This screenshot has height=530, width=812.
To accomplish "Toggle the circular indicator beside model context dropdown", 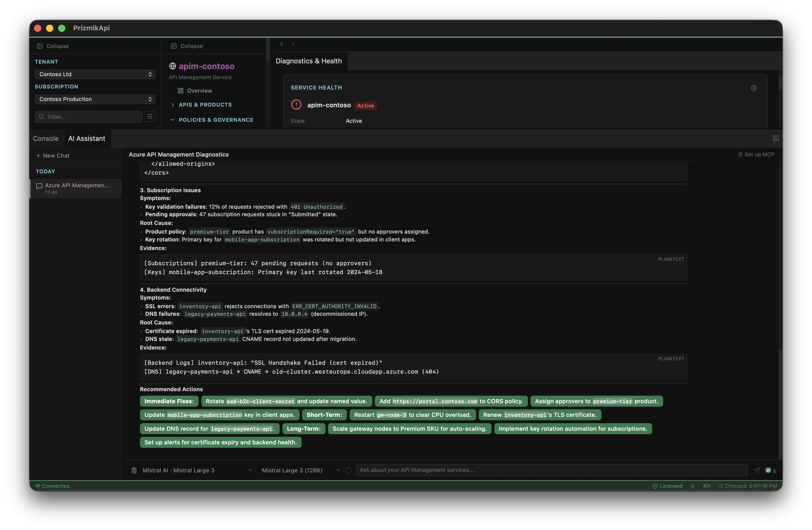I will coord(348,470).
